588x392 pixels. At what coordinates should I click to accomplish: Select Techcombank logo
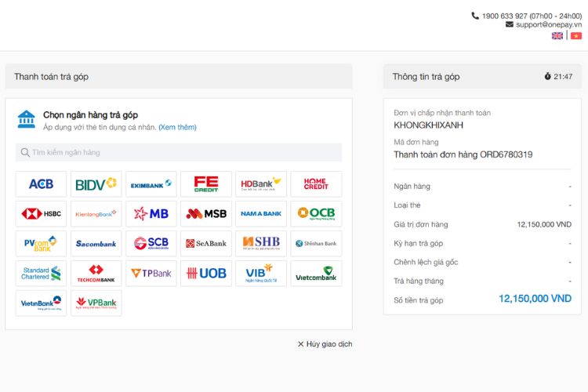click(x=96, y=274)
